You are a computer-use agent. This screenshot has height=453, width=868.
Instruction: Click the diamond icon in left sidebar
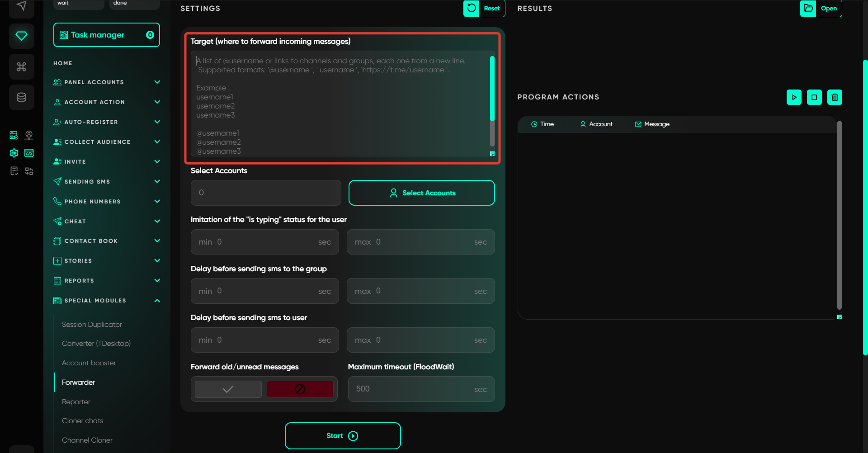coord(21,36)
